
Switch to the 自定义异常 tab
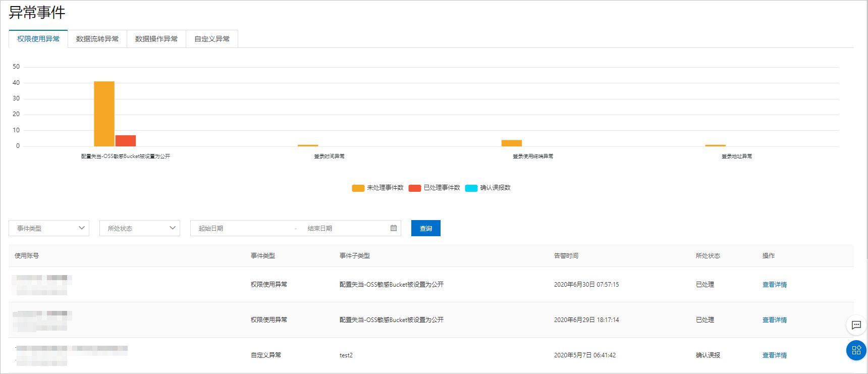pyautogui.click(x=212, y=39)
